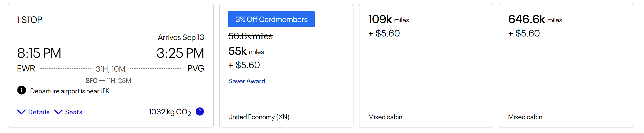Image resolution: width=644 pixels, height=133 pixels.
Task: Expand the Seats chevron
Action: 58,112
